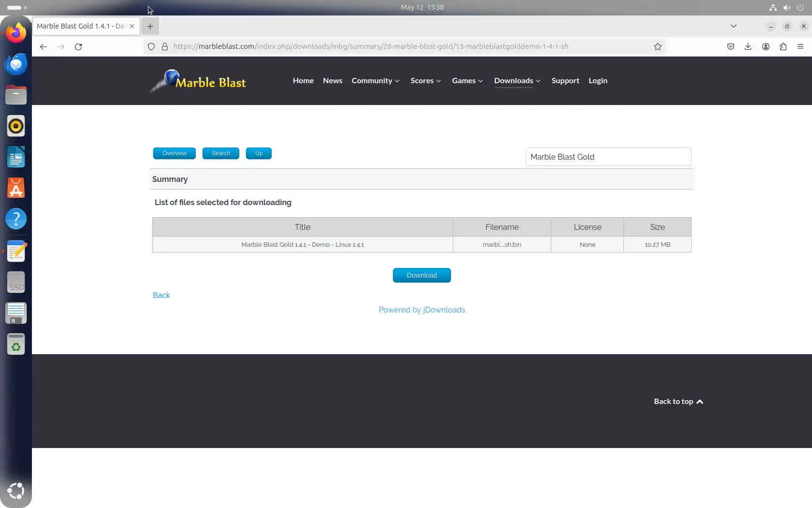Open network status in system tray
Viewport: 812px width, 508px height.
(773, 7)
